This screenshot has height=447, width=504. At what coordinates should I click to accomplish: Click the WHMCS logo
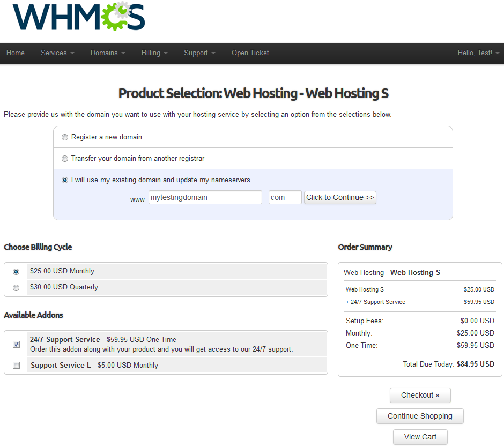click(x=79, y=16)
